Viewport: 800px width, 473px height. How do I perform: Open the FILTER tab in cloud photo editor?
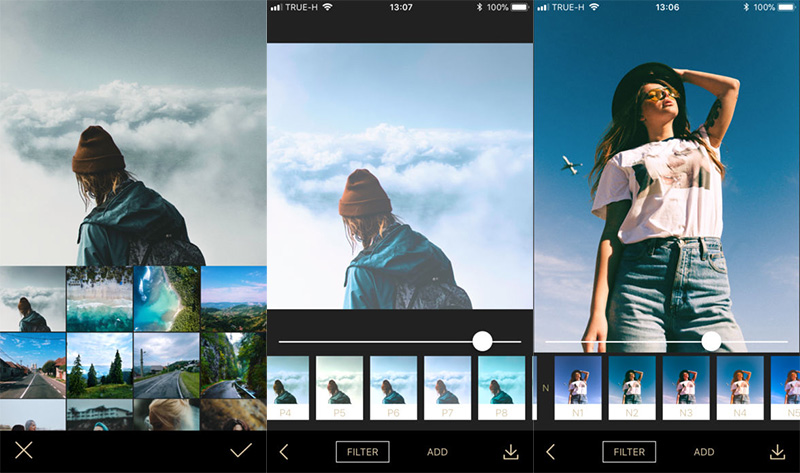(362, 452)
